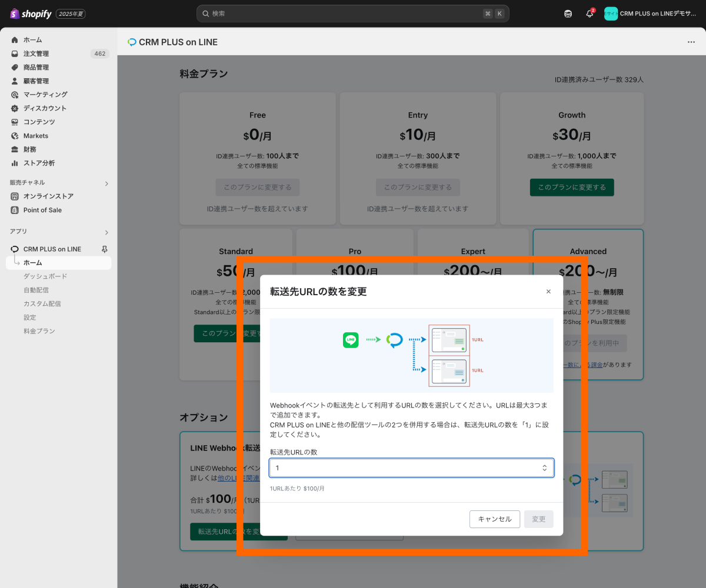This screenshot has width=706, height=588.
Task: Click the CRM PLUS on LINE header logo
Action: 132,42
